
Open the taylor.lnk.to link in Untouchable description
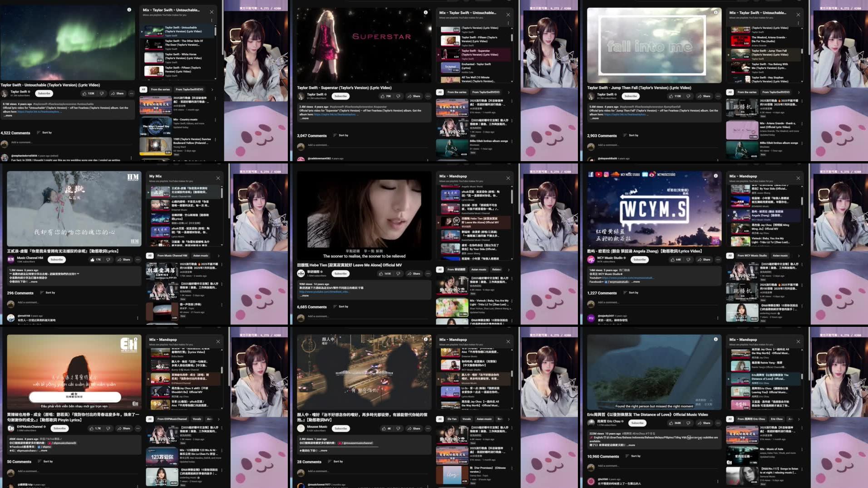click(38, 112)
